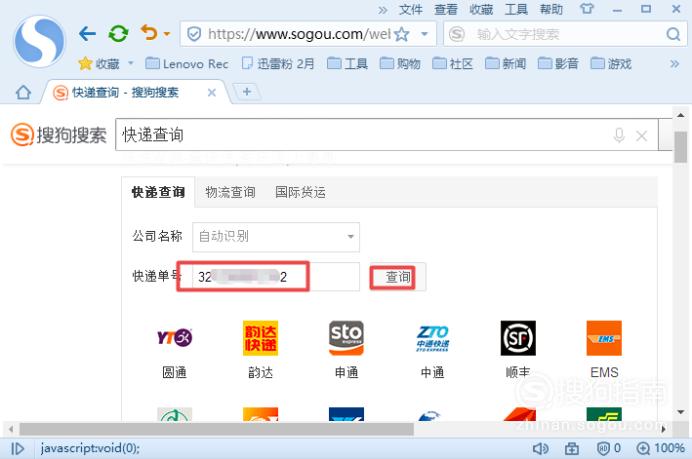Click the vertical scrollbar down arrow
Screen dimensions: 692x459
(x=681, y=412)
